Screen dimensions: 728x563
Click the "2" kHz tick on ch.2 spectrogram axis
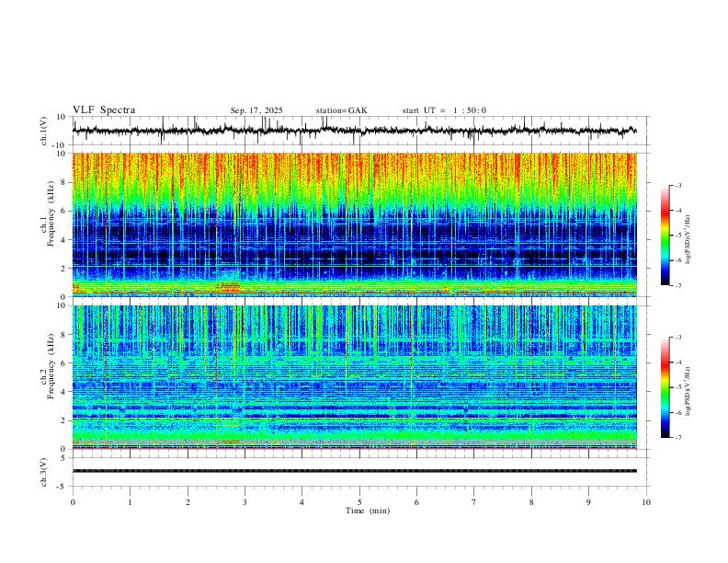coord(63,420)
